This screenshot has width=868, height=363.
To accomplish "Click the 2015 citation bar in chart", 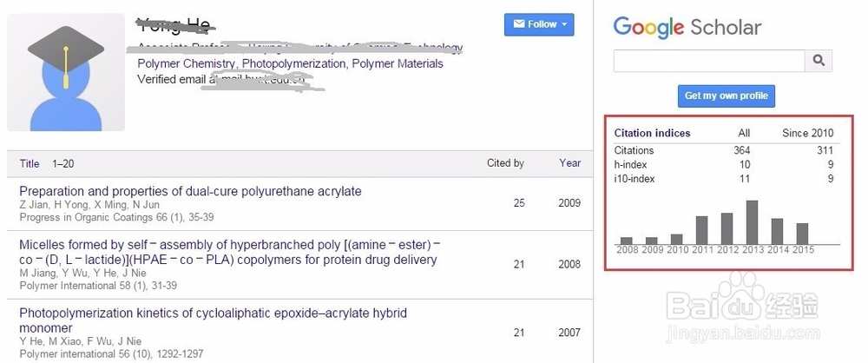I will pyautogui.click(x=802, y=234).
